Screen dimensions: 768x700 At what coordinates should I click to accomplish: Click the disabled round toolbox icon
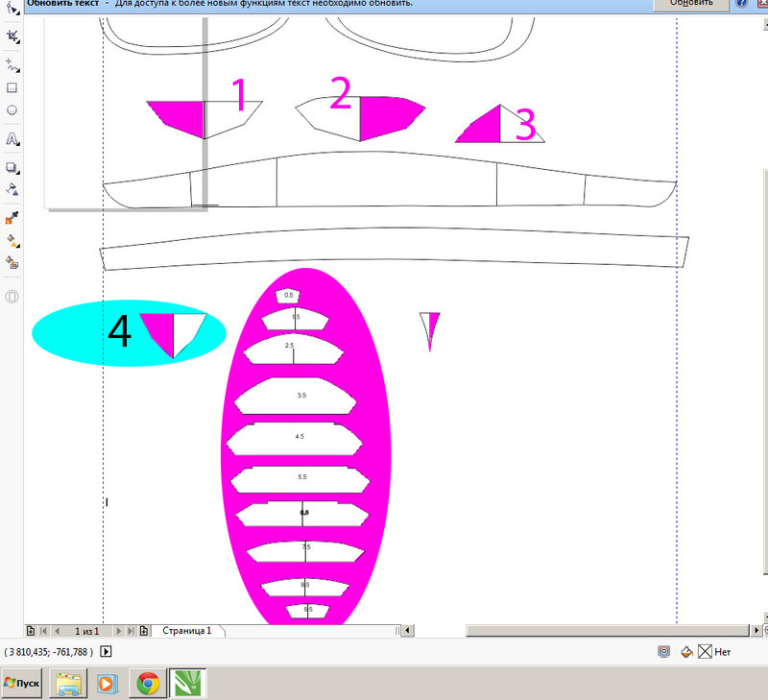point(12,297)
